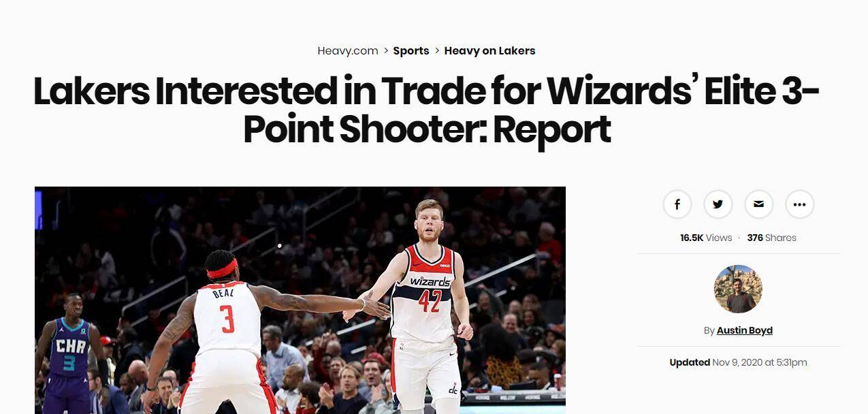Select the 376 Shares counter
This screenshot has width=868, height=414.
click(771, 238)
